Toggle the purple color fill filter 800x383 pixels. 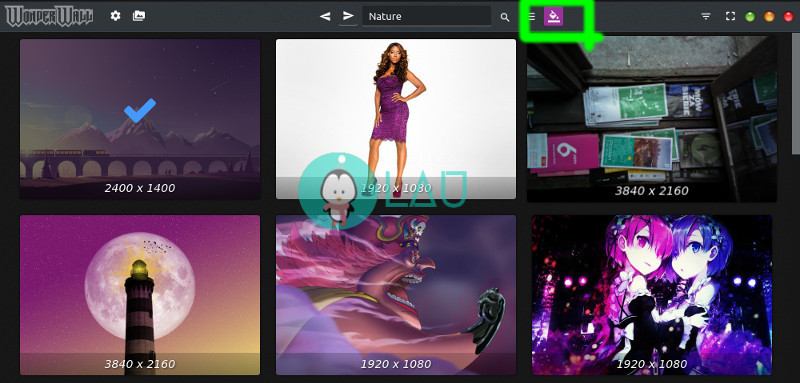coord(553,16)
